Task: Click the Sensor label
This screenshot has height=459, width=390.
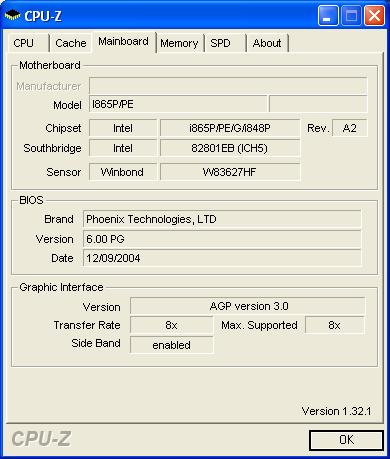Action: click(x=64, y=172)
